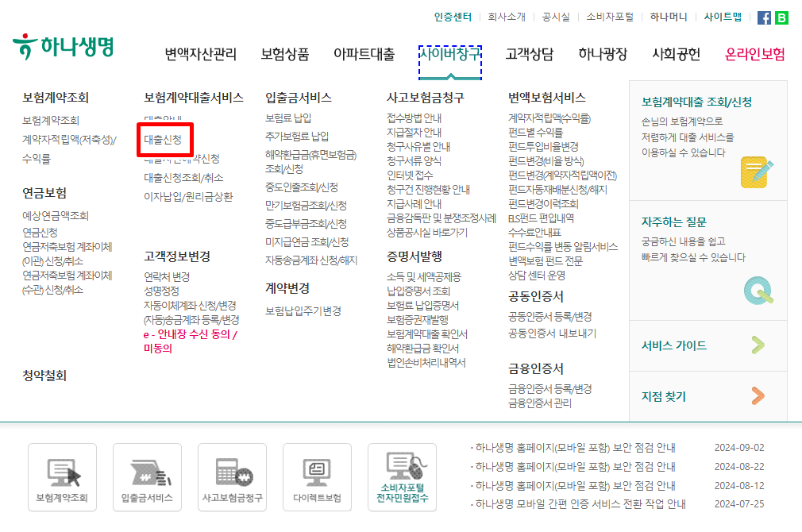Open 자주하는 질문 side banner

(708, 261)
